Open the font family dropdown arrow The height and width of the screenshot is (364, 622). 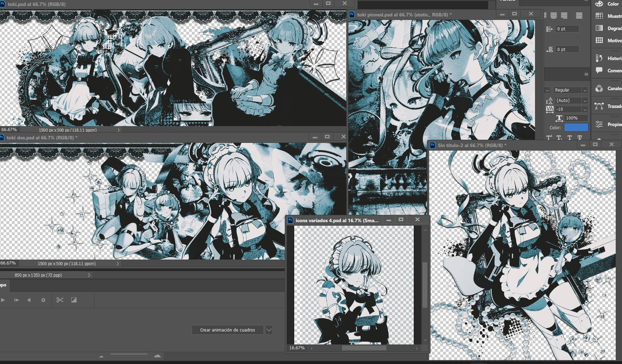(x=547, y=90)
